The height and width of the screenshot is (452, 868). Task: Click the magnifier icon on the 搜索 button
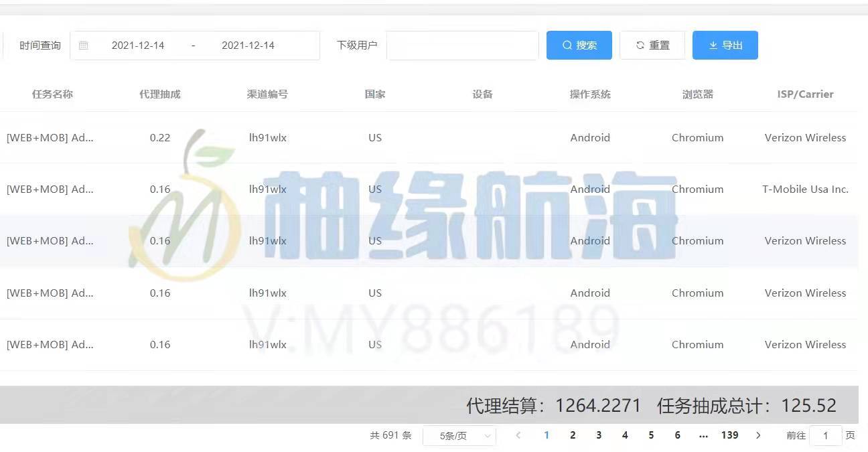point(567,45)
